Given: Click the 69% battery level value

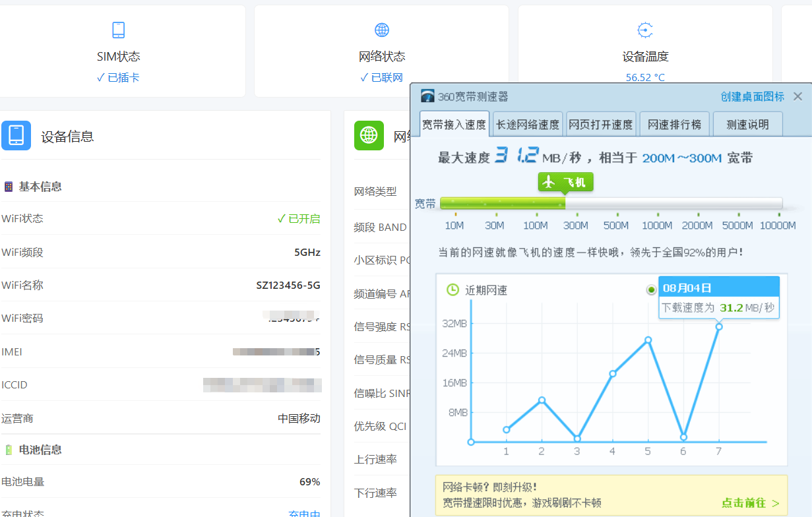Looking at the screenshot, I should point(309,482).
